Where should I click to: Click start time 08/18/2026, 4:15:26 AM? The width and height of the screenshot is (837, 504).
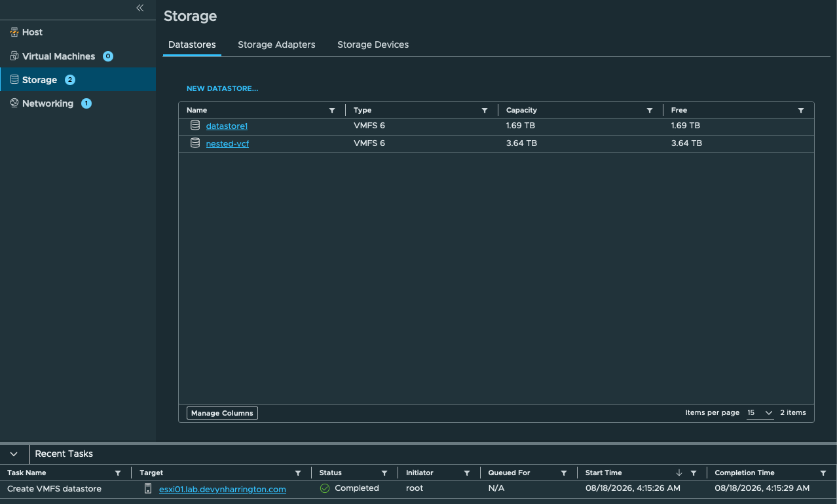(633, 488)
